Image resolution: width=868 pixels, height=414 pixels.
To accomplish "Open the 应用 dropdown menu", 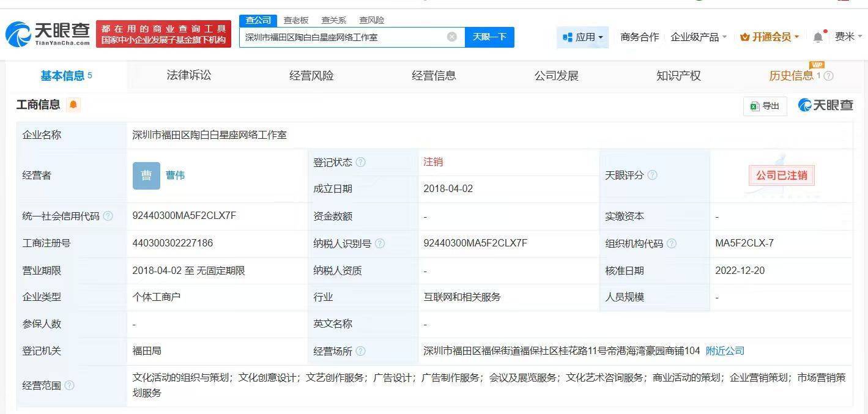I will [582, 37].
